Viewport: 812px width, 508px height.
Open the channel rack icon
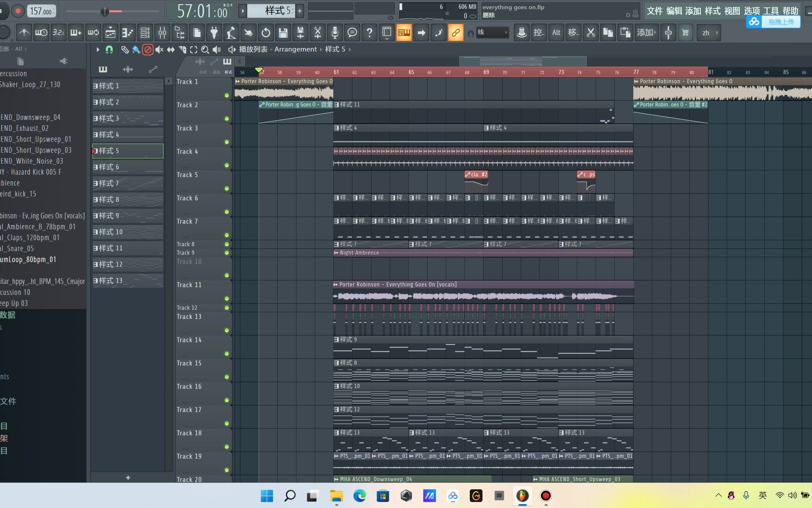[x=145, y=33]
